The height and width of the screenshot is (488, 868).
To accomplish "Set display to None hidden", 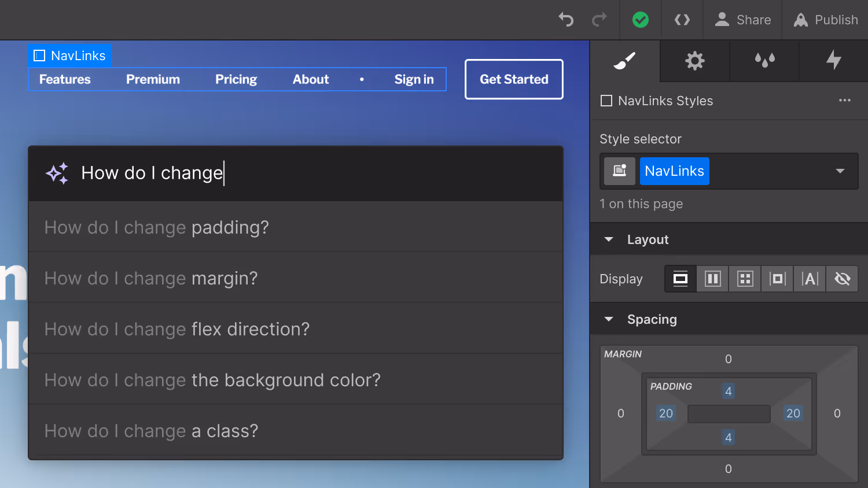I will coord(843,279).
